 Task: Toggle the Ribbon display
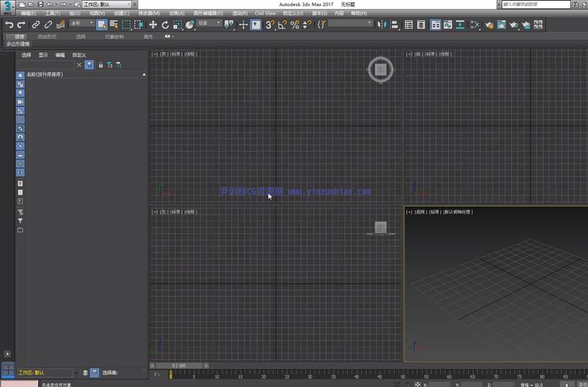436,25
